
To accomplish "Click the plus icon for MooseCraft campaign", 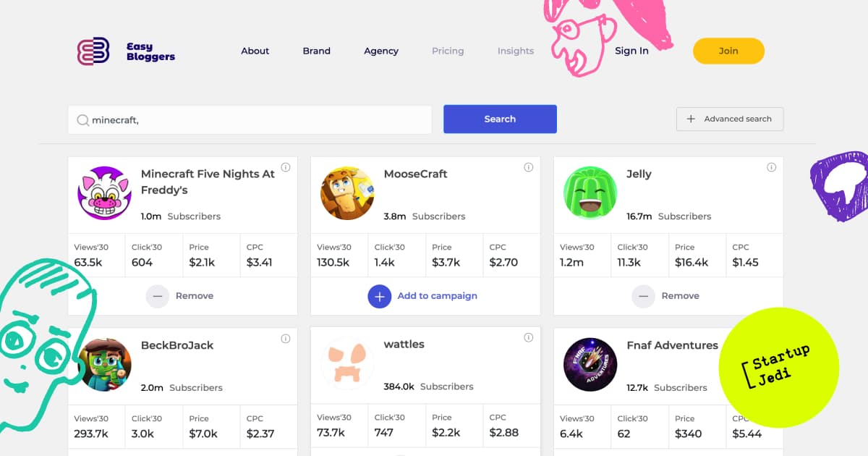I will [x=380, y=296].
